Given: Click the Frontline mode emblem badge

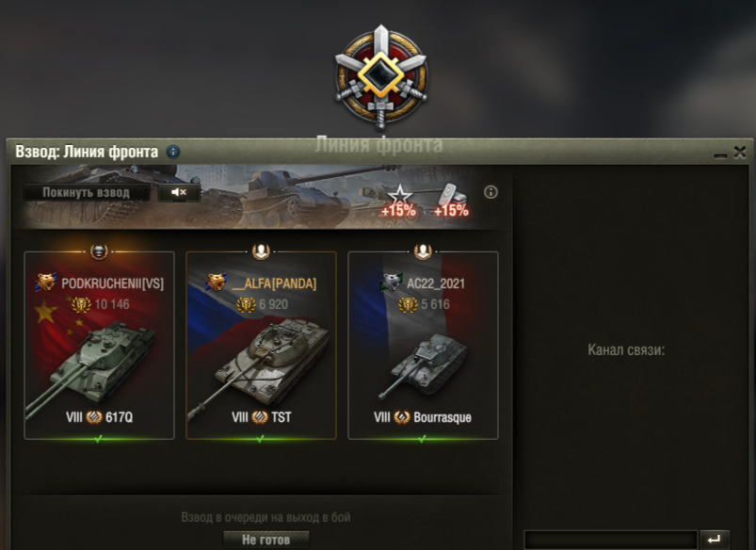Looking at the screenshot, I should (381, 77).
